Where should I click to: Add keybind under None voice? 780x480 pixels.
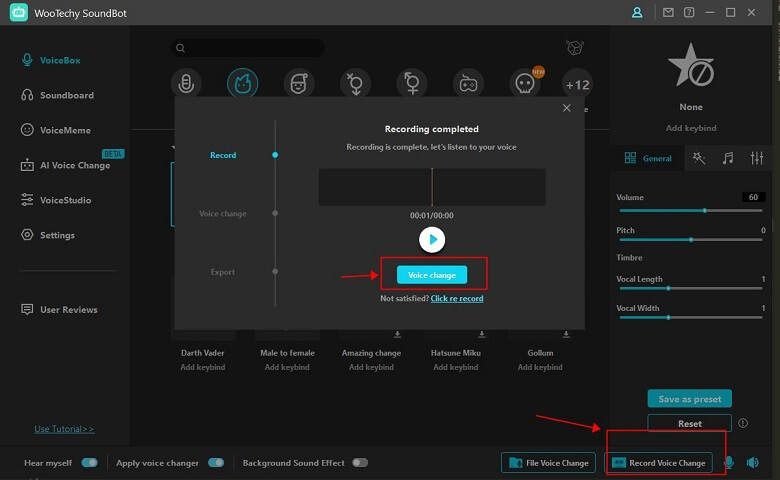point(691,128)
